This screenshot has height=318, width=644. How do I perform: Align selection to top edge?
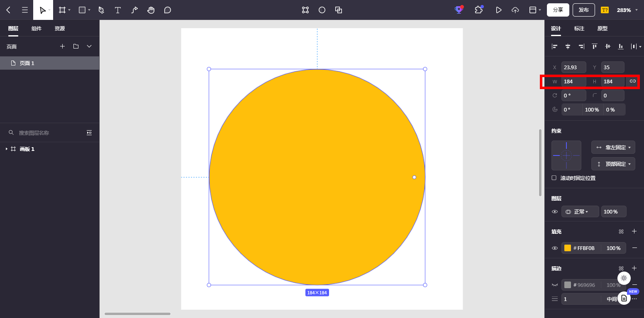595,46
